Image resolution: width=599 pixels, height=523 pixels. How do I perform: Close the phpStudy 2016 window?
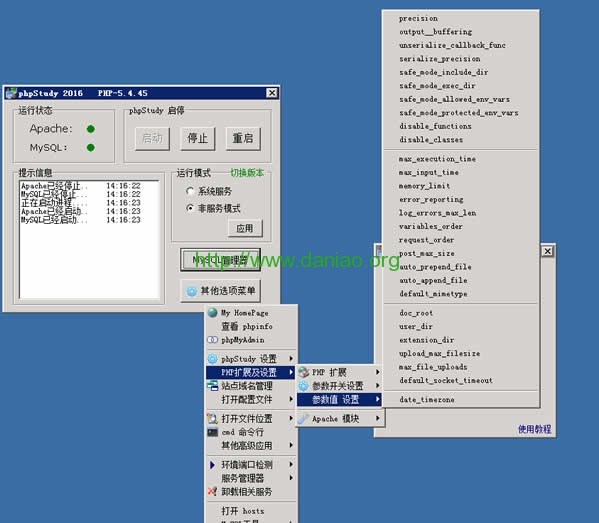272,93
